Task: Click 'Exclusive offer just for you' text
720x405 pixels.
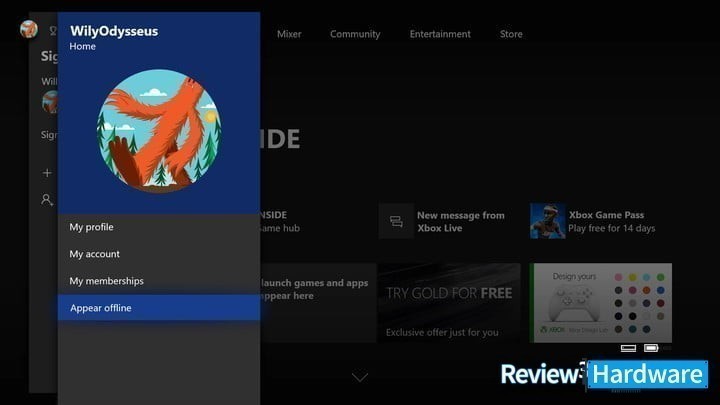Action: tap(442, 332)
